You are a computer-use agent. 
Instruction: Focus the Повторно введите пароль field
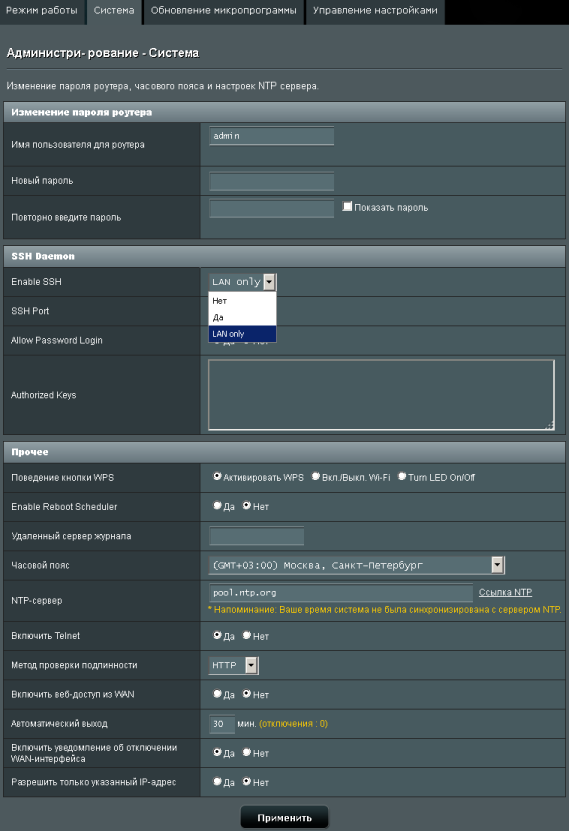(271, 208)
